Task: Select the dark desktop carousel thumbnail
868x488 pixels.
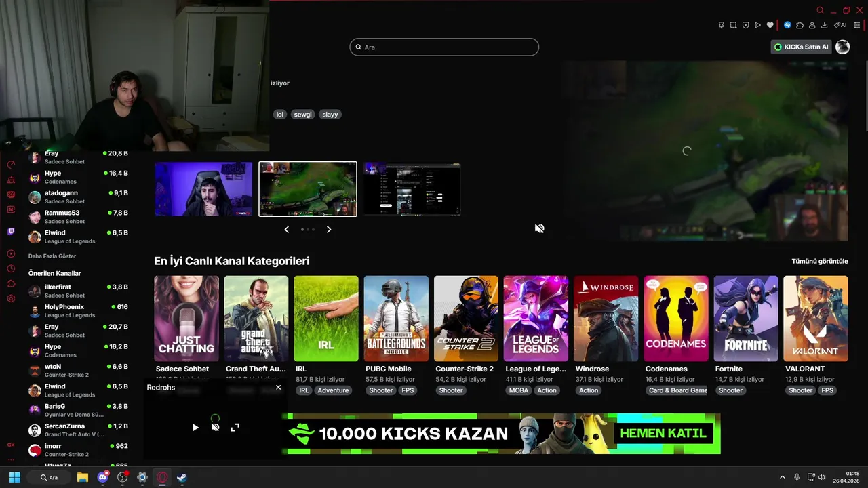Action: 412,189
